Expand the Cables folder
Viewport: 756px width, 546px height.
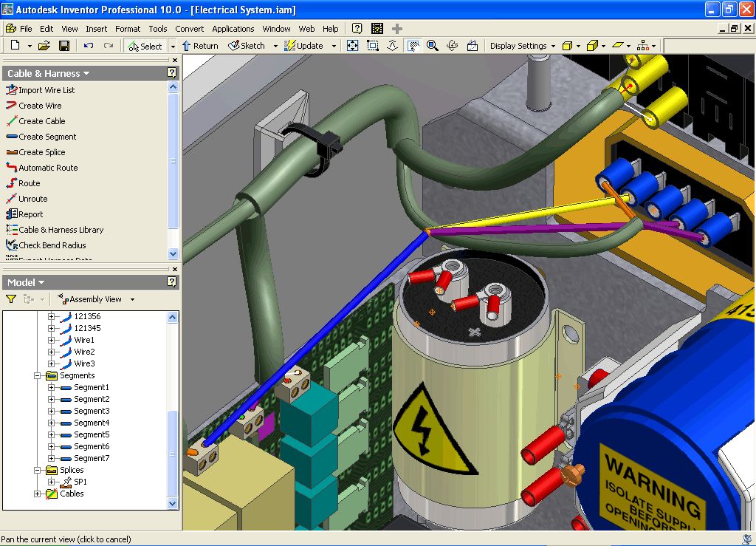(37, 494)
